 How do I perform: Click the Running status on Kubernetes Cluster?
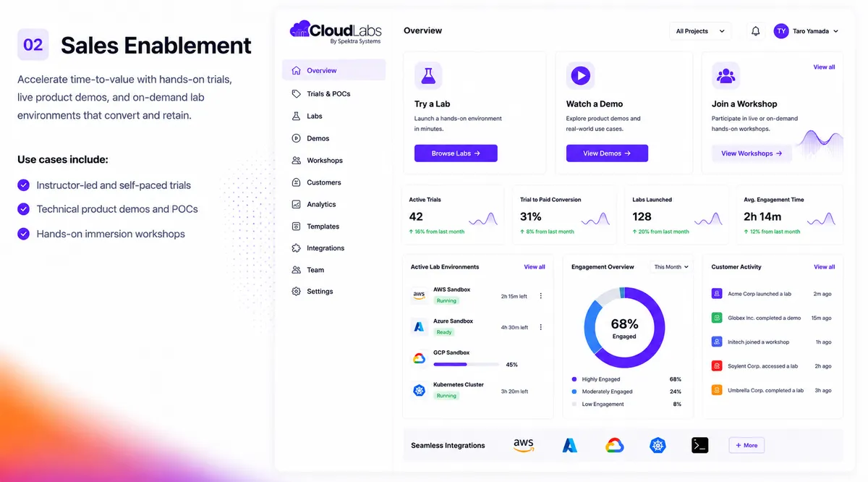pos(446,396)
